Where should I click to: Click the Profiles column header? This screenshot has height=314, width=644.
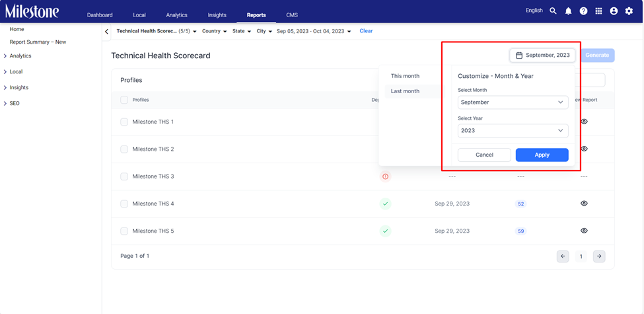pyautogui.click(x=141, y=100)
